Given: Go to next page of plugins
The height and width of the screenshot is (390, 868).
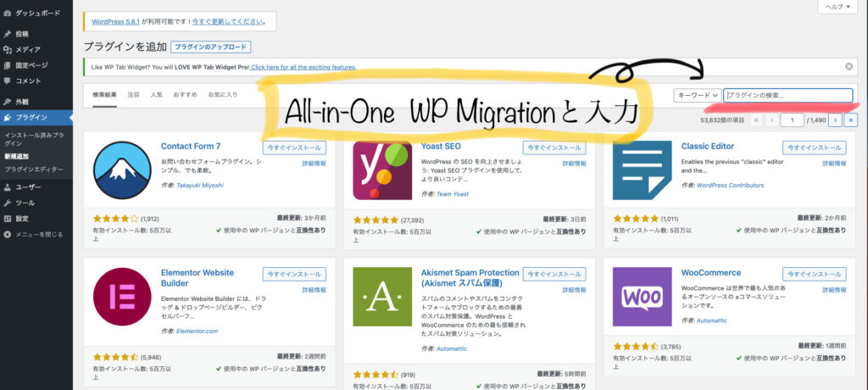Looking at the screenshot, I should click(835, 120).
